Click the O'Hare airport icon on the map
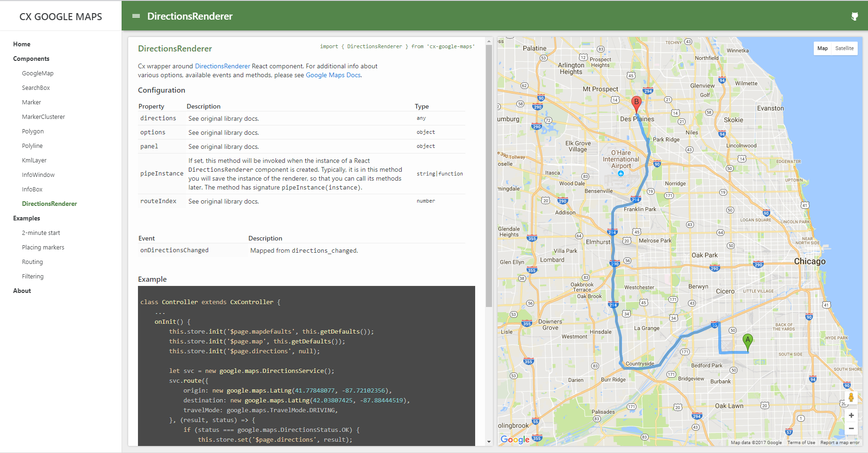 click(x=621, y=174)
